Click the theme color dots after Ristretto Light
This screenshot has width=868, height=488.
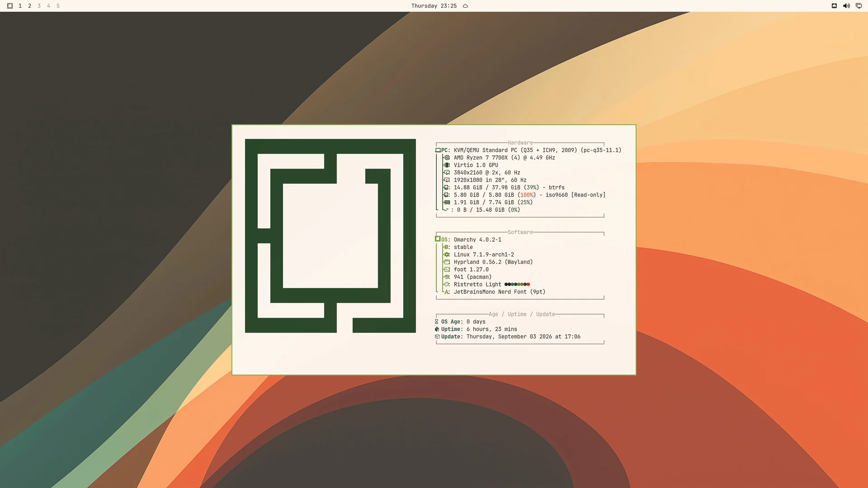[517, 285]
